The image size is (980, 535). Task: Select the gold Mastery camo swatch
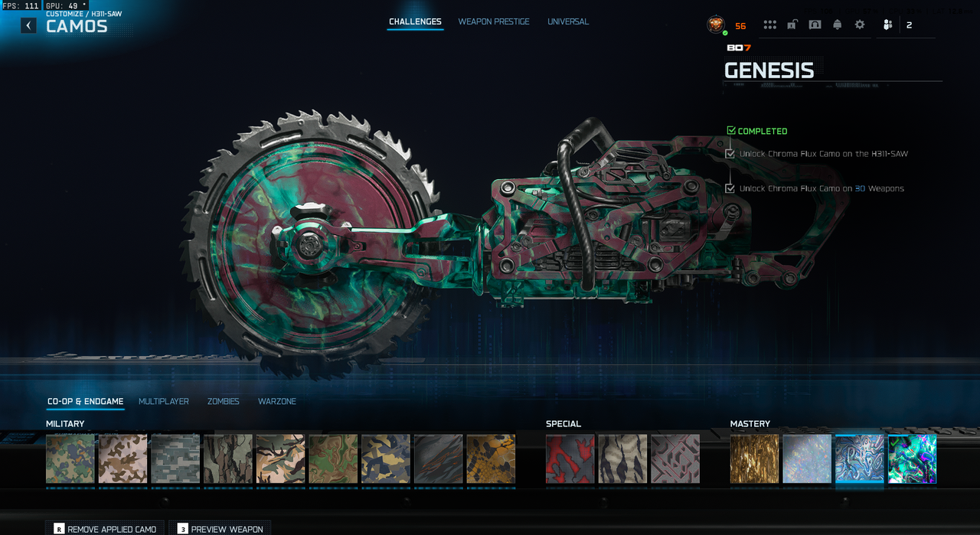tap(754, 459)
